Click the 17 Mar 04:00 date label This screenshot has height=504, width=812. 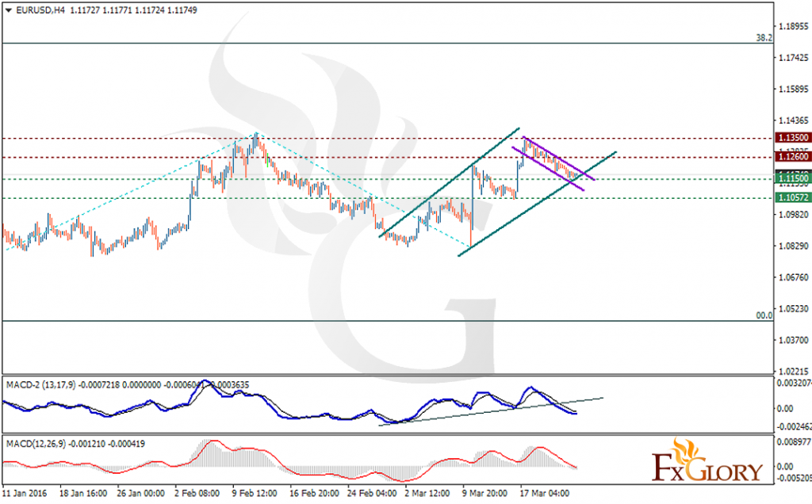tap(544, 493)
